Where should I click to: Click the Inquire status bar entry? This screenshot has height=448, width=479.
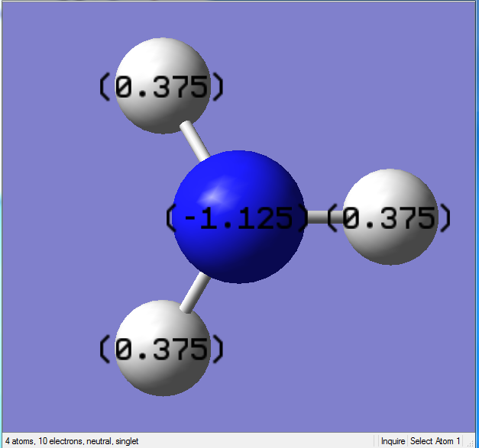[x=393, y=441]
